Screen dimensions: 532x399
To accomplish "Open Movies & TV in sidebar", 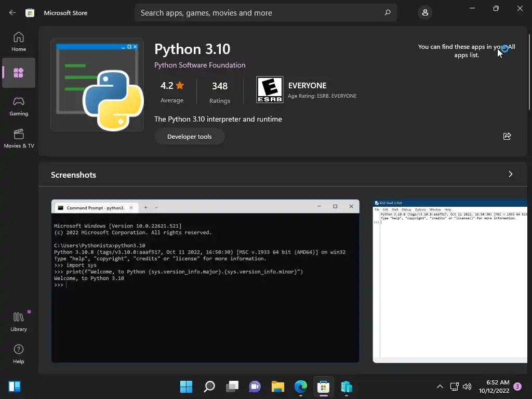I will click(x=19, y=138).
